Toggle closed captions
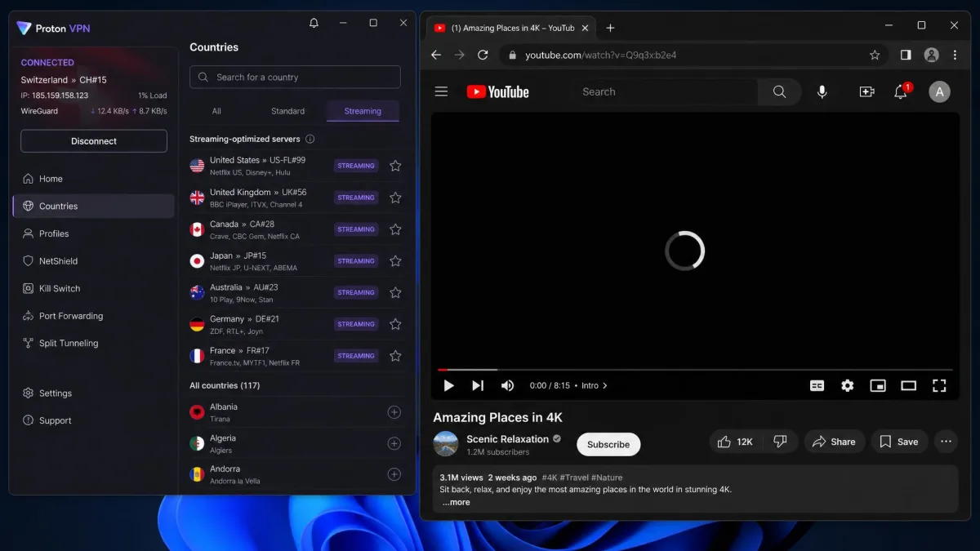The image size is (980, 551). (x=817, y=385)
